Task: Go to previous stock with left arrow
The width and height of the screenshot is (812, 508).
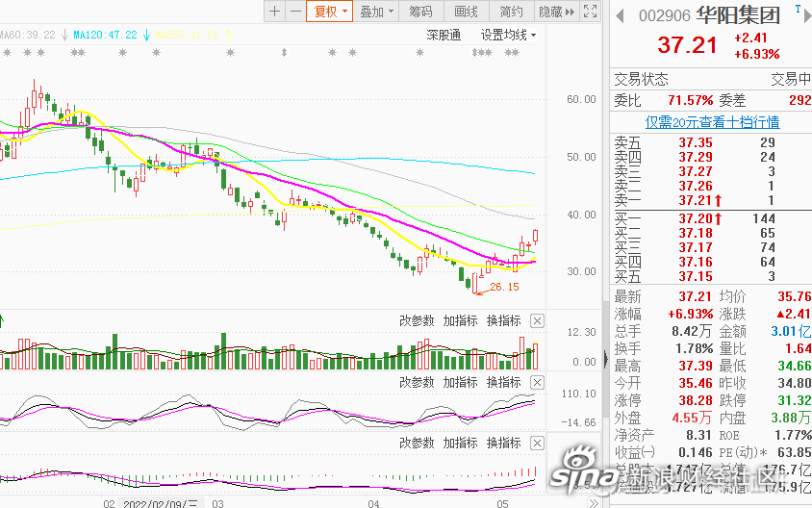Action: pos(620,16)
